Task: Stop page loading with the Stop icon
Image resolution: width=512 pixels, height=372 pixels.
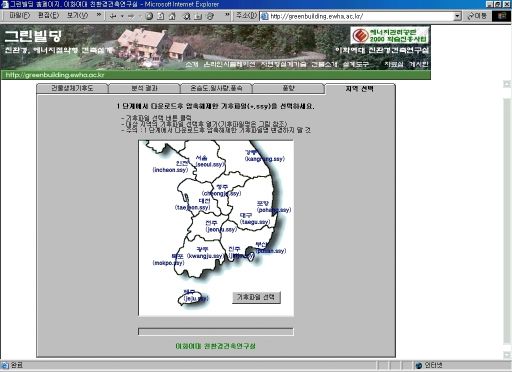Action: [149, 16]
